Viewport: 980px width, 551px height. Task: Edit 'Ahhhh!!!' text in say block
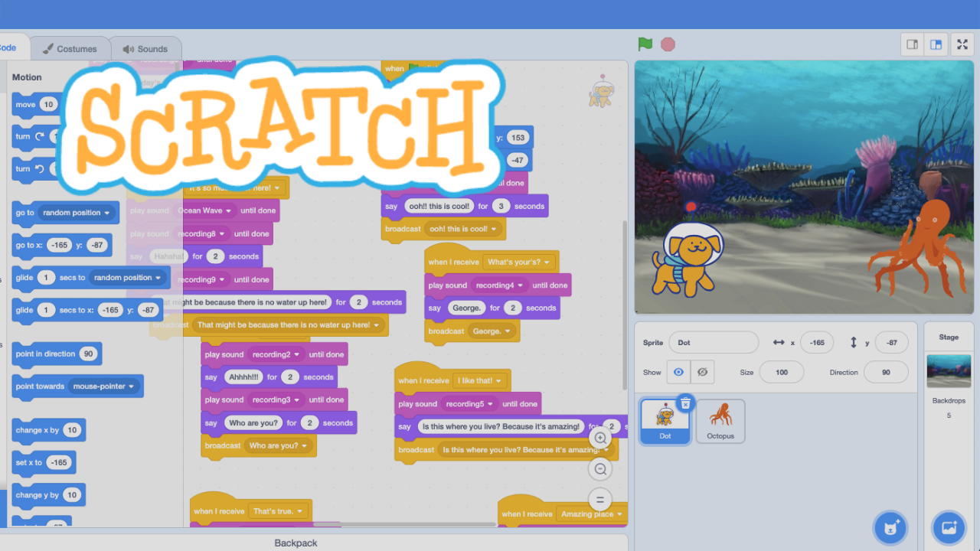point(242,377)
